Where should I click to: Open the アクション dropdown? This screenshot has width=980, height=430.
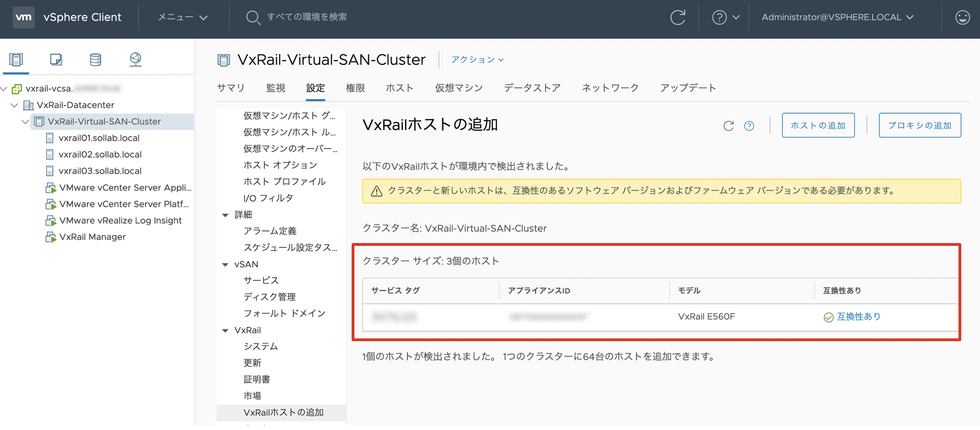(x=477, y=60)
